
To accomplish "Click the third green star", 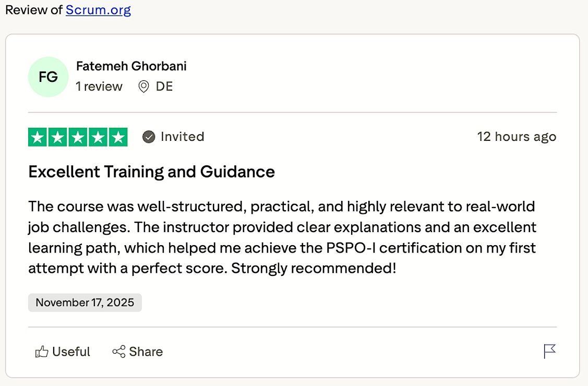I will 78,137.
